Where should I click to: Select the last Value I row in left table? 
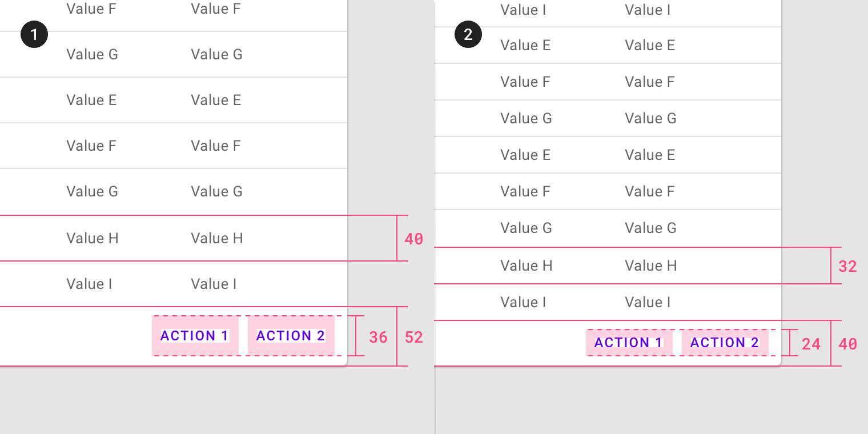pos(174,284)
